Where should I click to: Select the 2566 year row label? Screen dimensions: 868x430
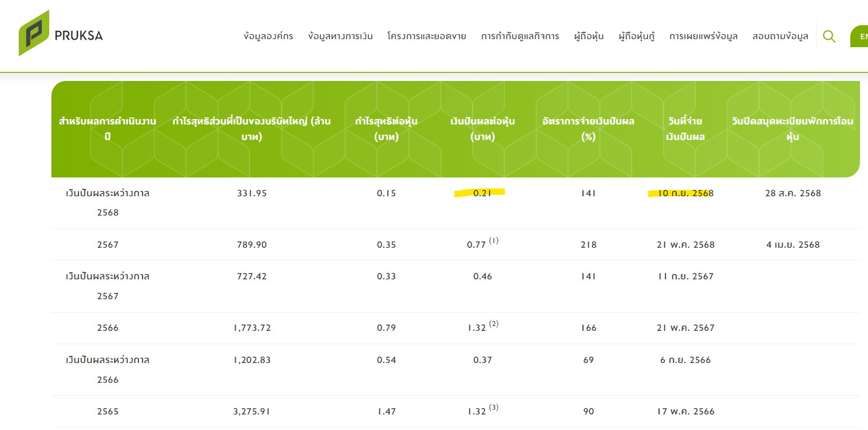click(x=108, y=328)
